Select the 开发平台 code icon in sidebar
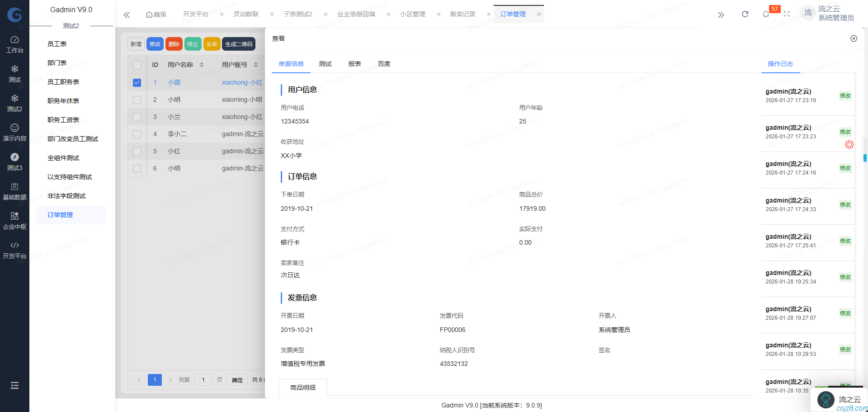 pos(15,249)
